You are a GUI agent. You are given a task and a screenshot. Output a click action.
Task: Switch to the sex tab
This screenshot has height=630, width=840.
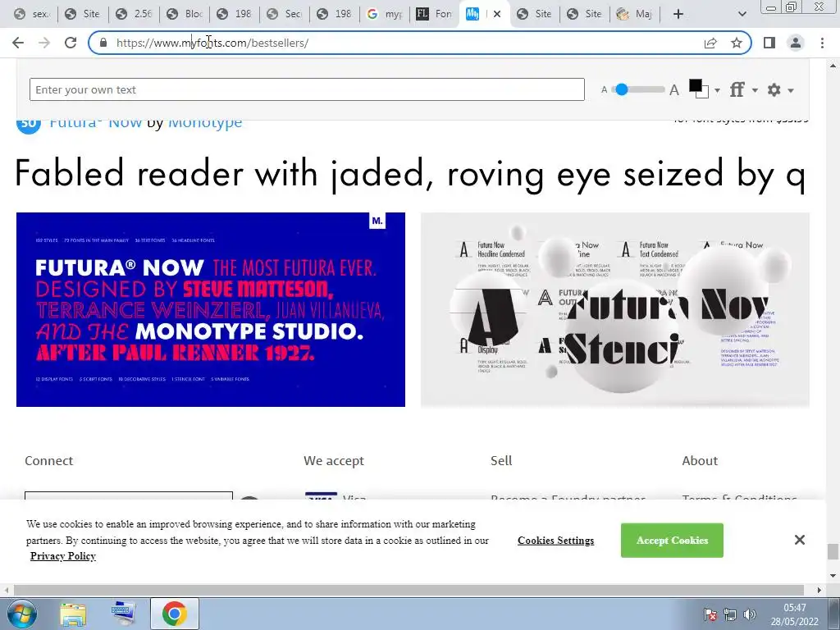(33, 14)
